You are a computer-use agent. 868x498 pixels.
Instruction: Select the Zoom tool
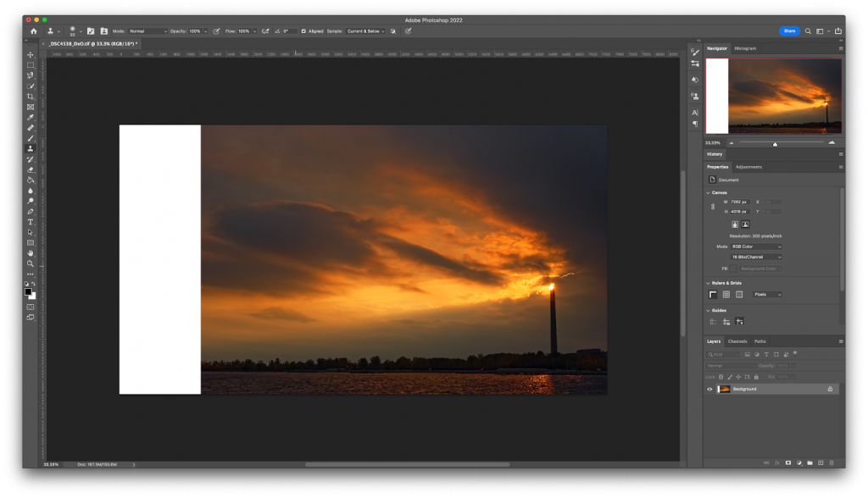click(x=30, y=261)
